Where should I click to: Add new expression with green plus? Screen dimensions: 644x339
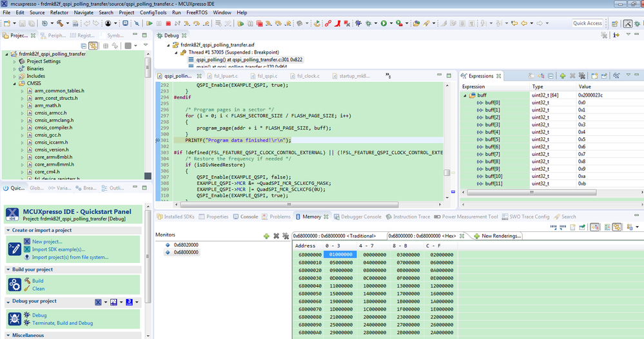[x=563, y=76]
